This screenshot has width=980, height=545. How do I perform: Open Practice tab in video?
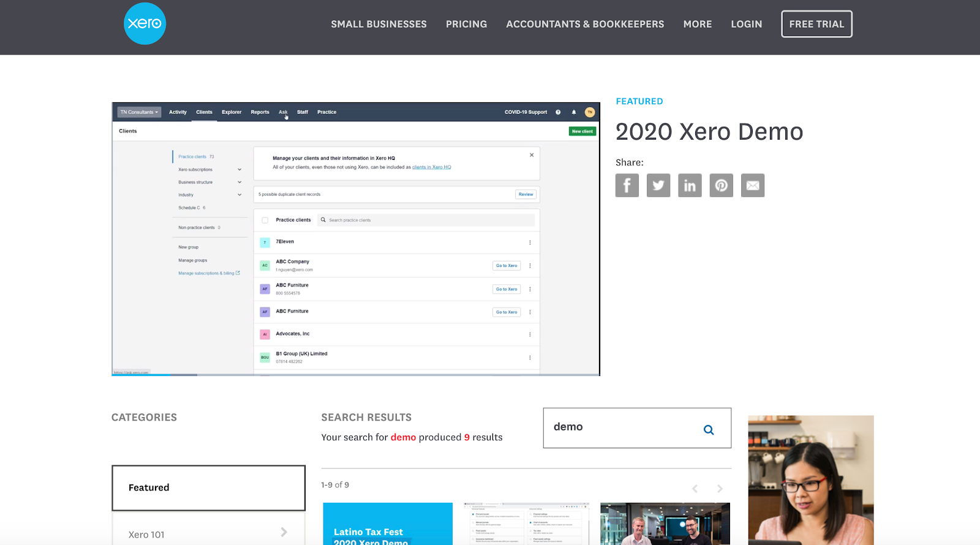point(326,112)
